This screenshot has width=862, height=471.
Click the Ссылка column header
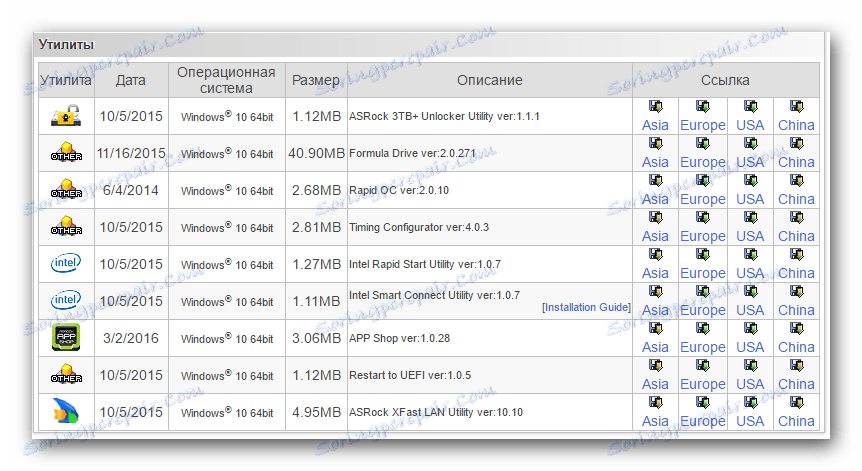click(725, 80)
